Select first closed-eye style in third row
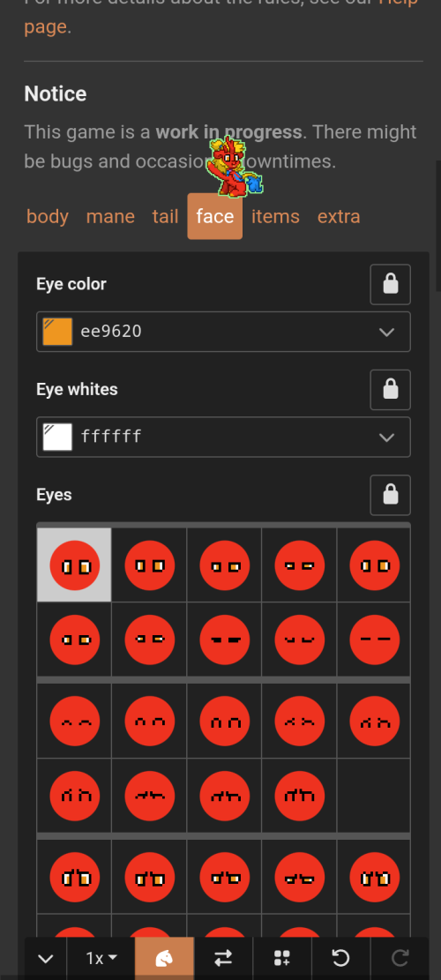This screenshot has width=441, height=980. 74,721
